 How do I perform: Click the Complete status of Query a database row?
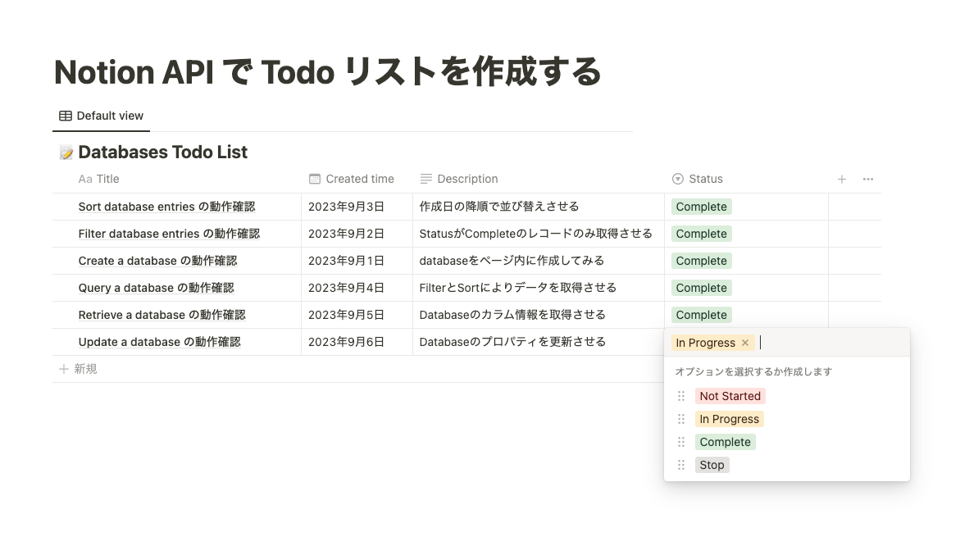(701, 288)
